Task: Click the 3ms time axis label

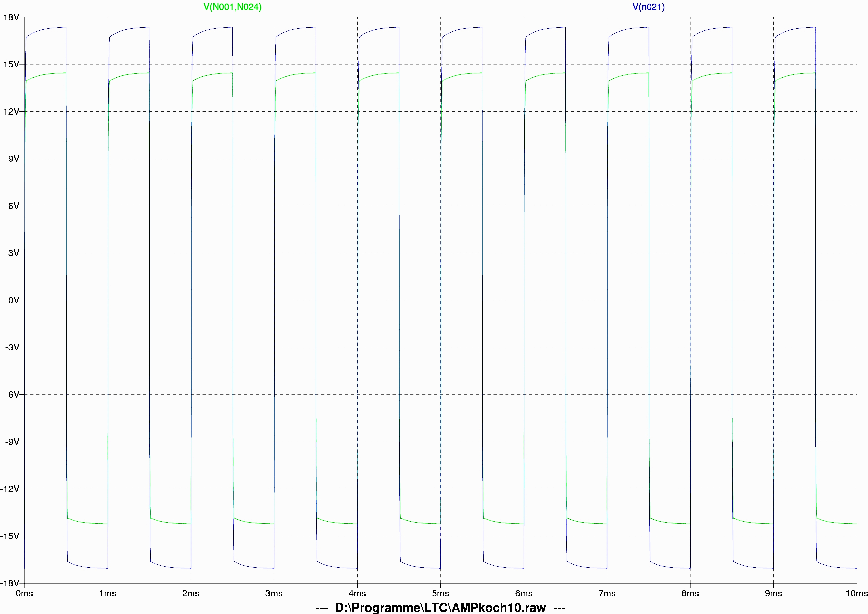Action: click(274, 594)
